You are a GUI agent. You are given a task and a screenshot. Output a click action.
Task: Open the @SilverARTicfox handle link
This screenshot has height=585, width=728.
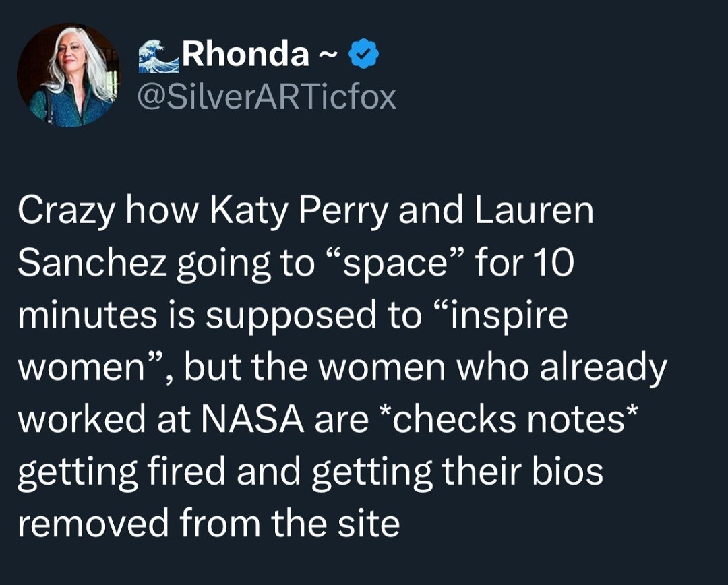click(x=268, y=97)
